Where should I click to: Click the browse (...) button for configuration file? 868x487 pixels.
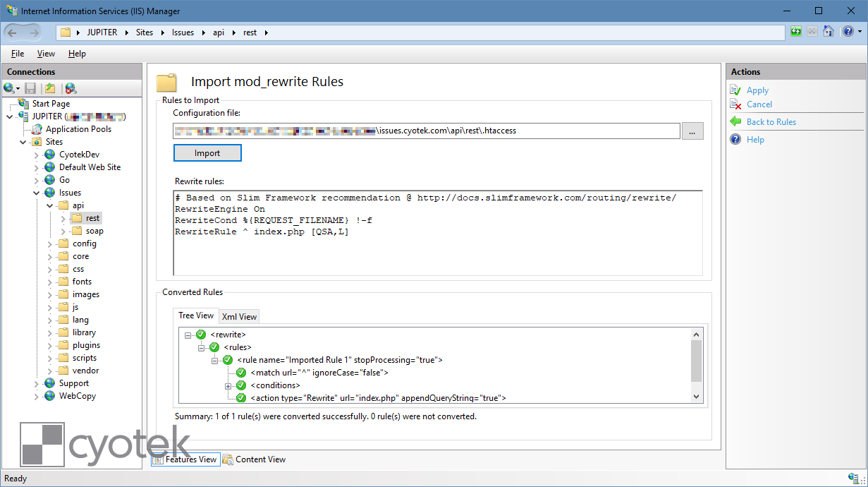coord(692,131)
